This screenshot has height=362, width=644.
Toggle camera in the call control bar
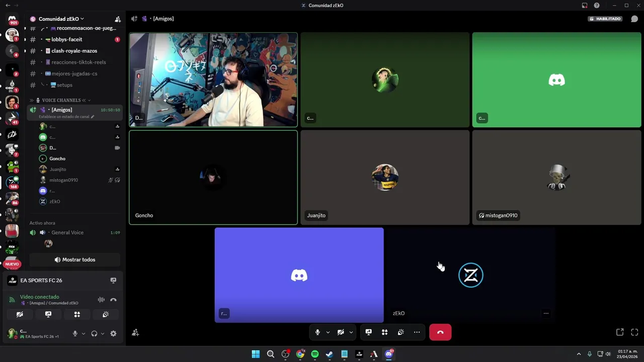click(x=341, y=332)
